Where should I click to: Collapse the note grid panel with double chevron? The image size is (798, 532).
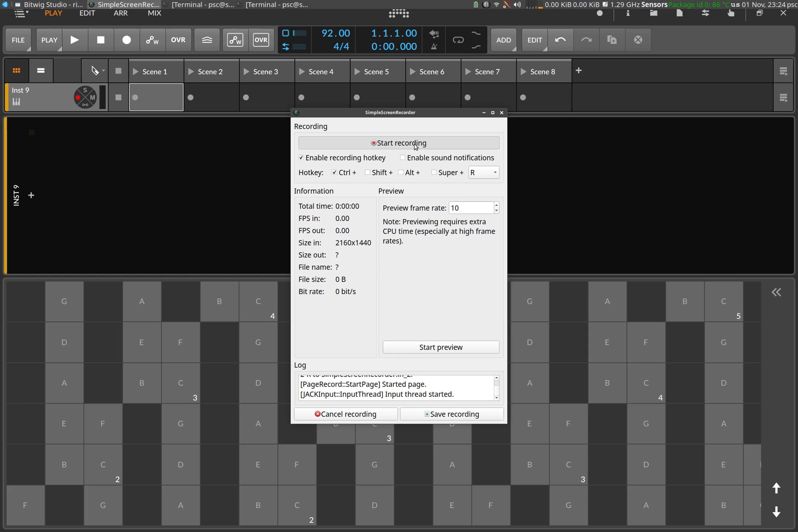coord(776,293)
